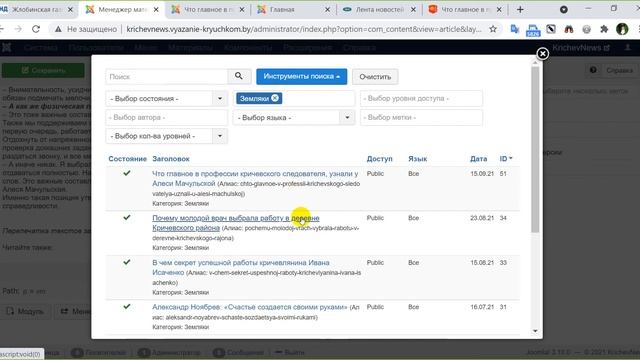
Task: Open the Справка admin menu
Action: click(359, 48)
